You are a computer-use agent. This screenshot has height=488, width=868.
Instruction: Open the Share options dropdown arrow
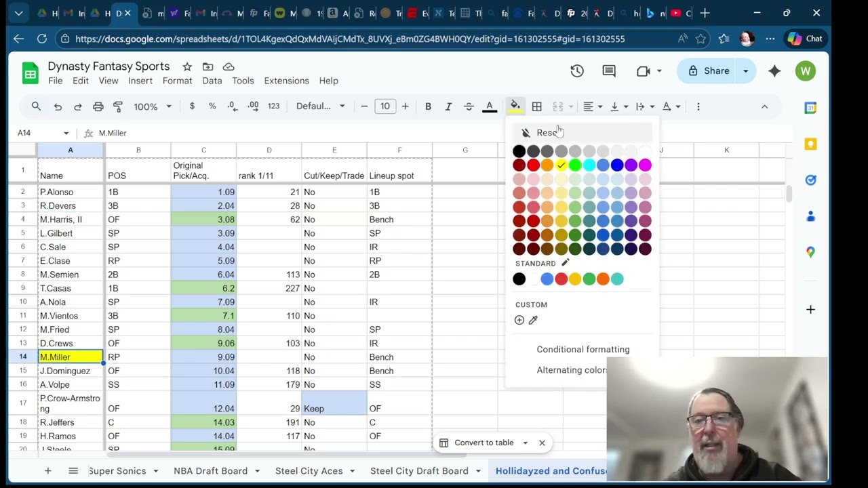745,71
